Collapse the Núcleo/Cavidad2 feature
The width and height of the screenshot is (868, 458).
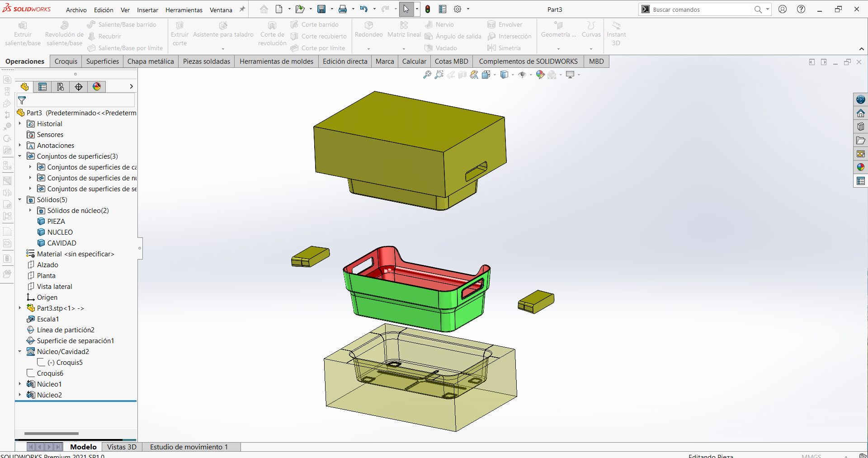coord(20,351)
